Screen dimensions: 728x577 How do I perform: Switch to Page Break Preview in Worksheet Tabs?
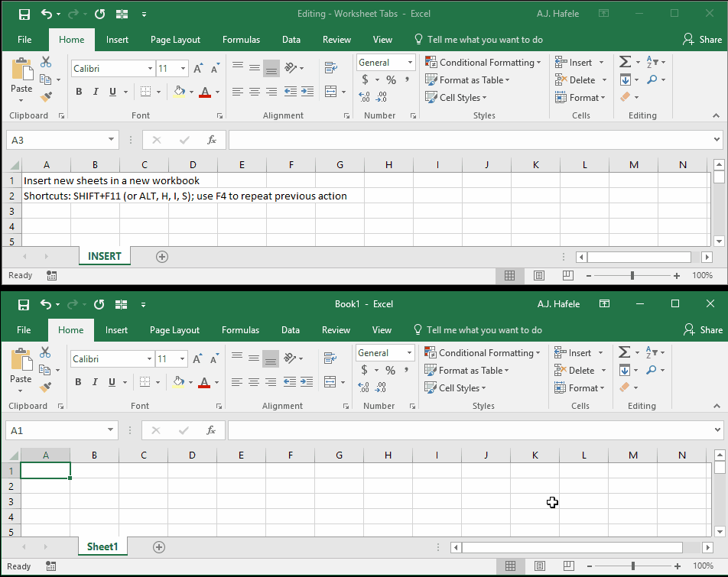pyautogui.click(x=568, y=276)
